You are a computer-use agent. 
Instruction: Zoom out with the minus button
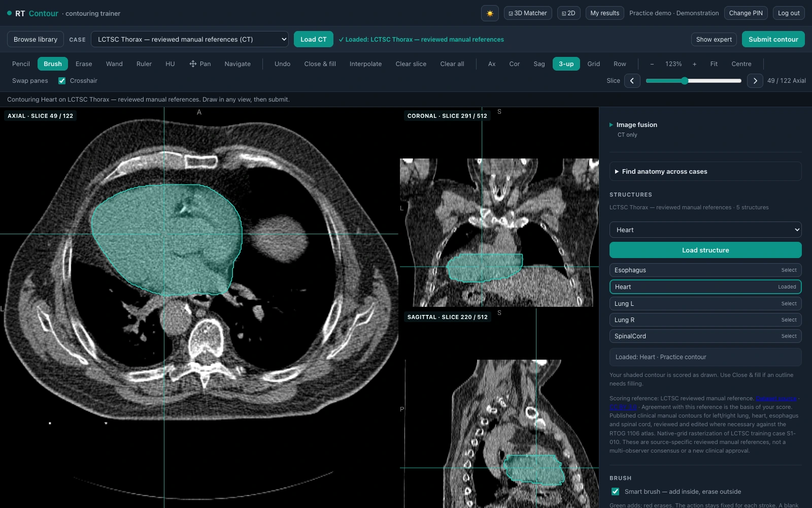click(652, 64)
